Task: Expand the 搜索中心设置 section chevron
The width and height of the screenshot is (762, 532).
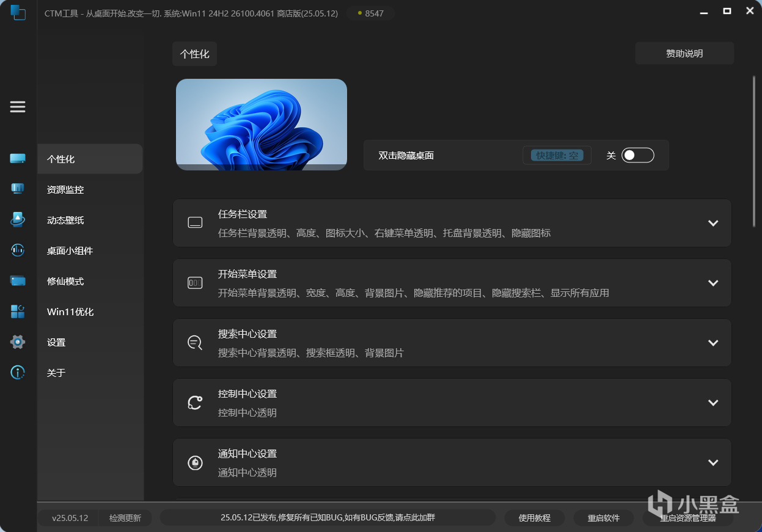Action: tap(713, 343)
